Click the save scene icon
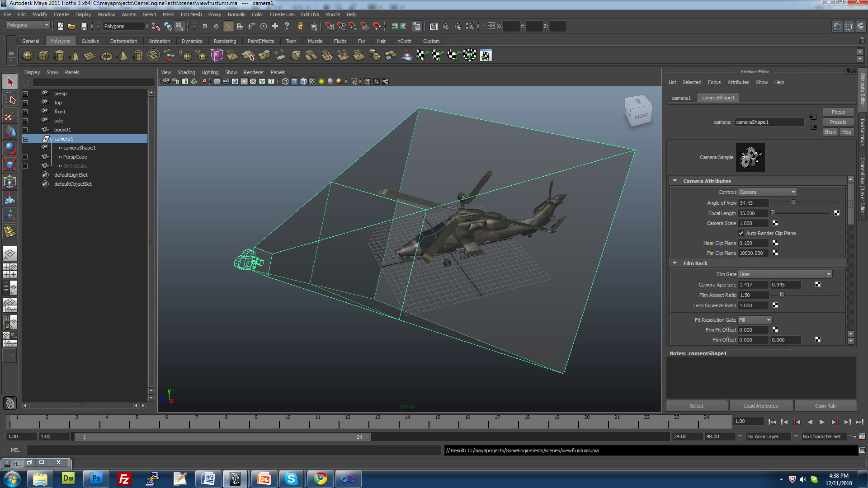This screenshot has height=488, width=868. 84,27
